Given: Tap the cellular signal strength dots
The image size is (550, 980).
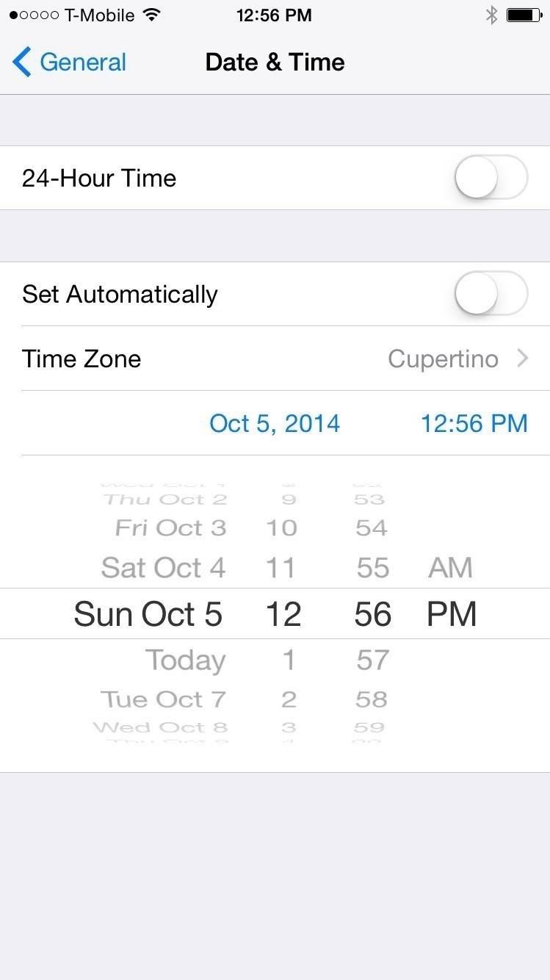Looking at the screenshot, I should click(34, 15).
